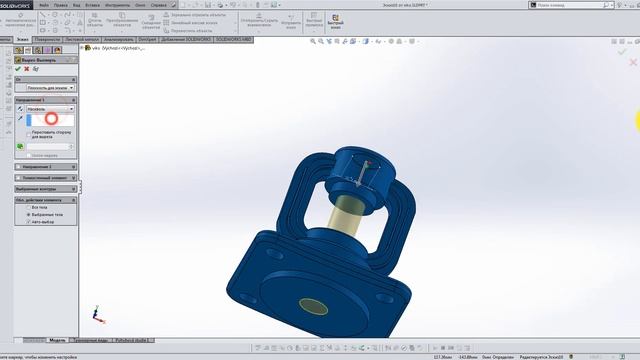Image resolution: width=640 pixels, height=360 pixels.
Task: Switch to the DimXpert tab
Action: tap(147, 40)
